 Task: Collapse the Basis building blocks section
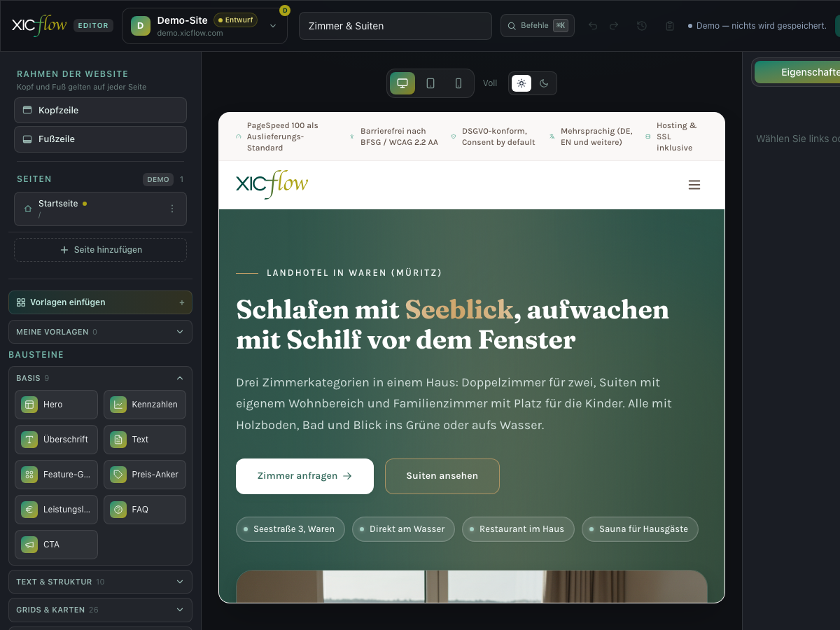pos(100,378)
